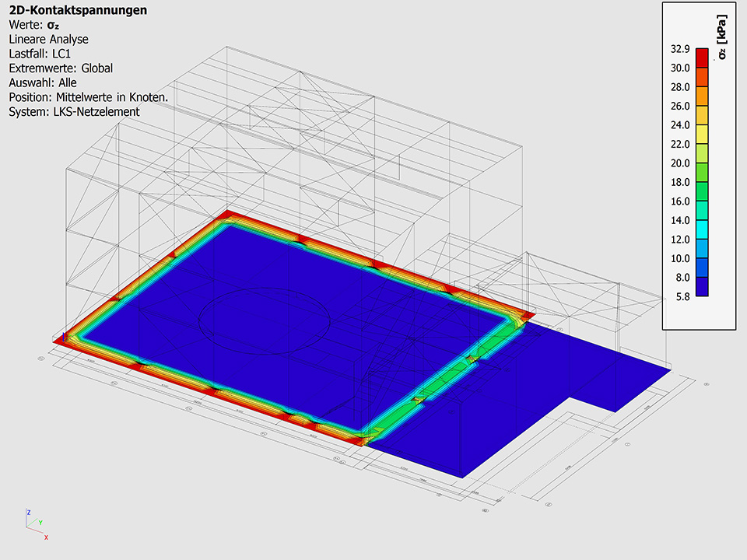Screen dimensions: 747x560
Task: Click the Lineare Analyse label
Action: (x=48, y=39)
